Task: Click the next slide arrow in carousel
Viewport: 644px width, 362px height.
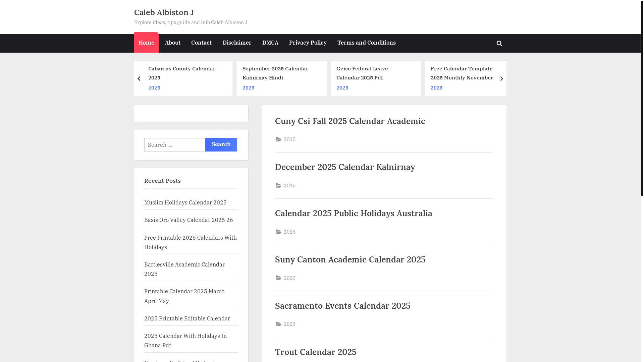Action: point(501,79)
